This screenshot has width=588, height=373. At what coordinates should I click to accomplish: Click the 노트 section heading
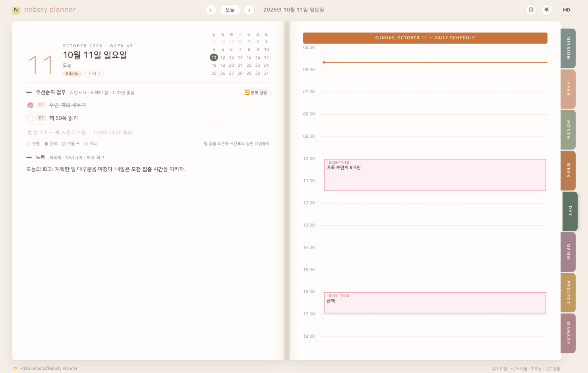coord(41,158)
